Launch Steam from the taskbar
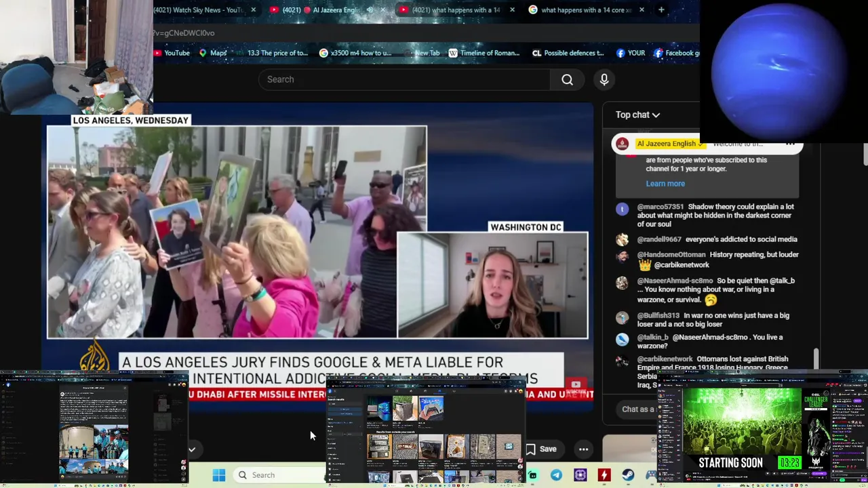 point(628,475)
